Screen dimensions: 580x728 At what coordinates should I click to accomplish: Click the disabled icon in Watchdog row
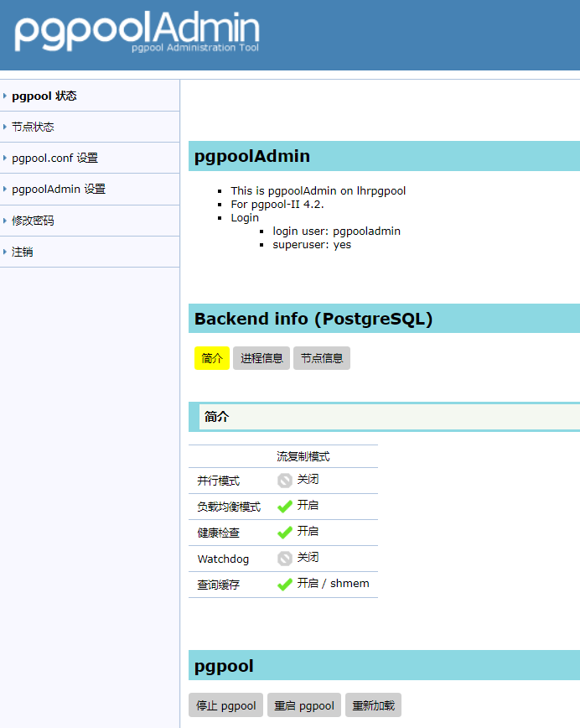pyautogui.click(x=285, y=559)
